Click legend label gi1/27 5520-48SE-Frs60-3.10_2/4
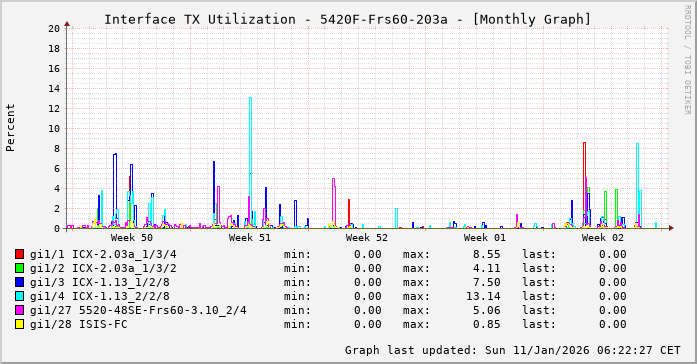 (138, 310)
